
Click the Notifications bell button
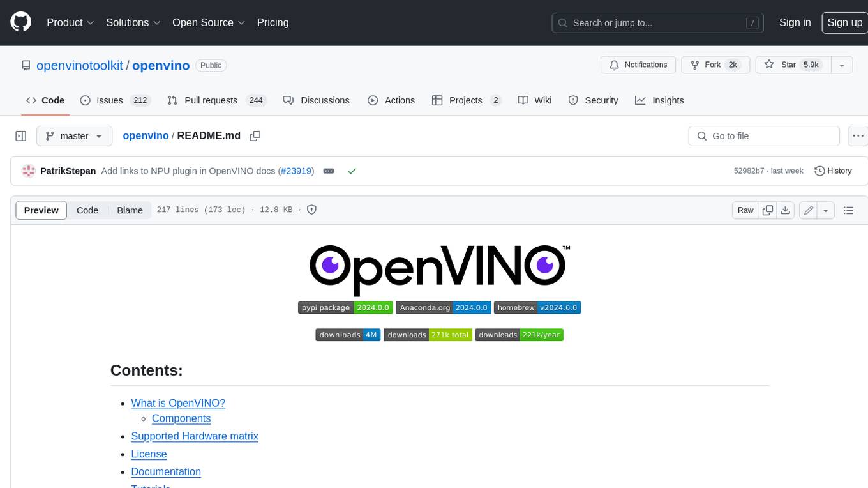pos(638,65)
